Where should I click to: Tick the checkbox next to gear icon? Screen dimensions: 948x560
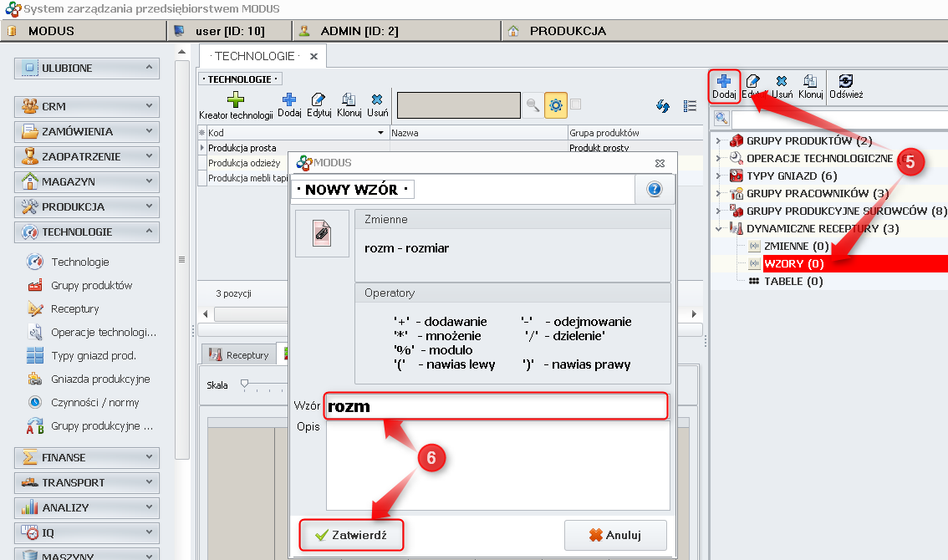coord(576,104)
